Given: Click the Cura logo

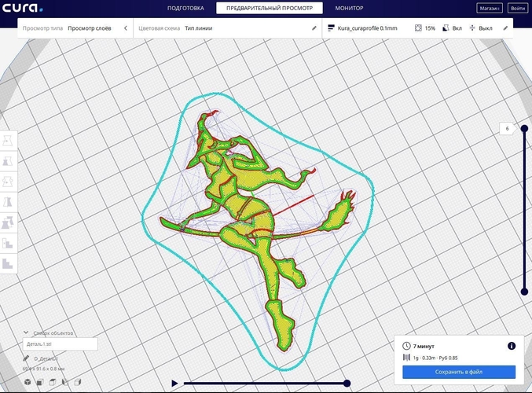Looking at the screenshot, I should point(22,7).
